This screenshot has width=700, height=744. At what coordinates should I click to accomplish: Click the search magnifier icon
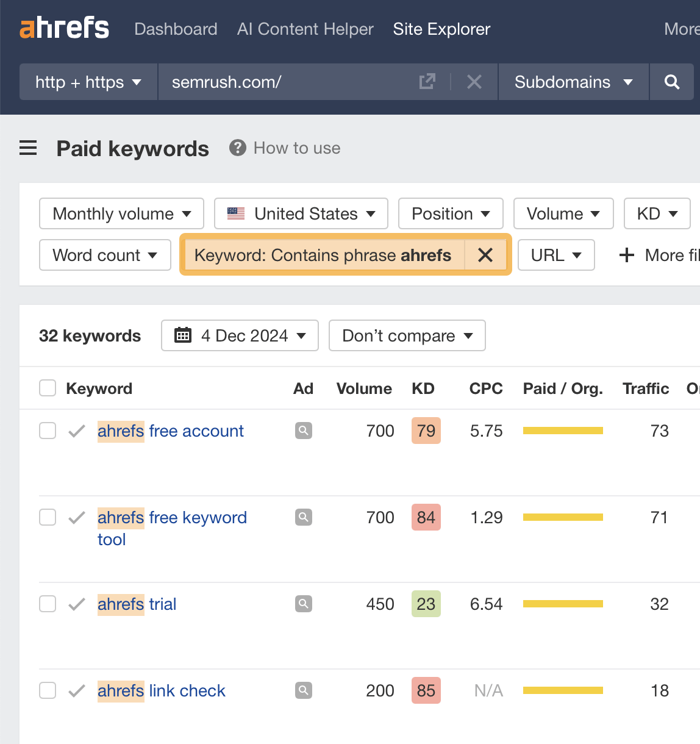(671, 82)
